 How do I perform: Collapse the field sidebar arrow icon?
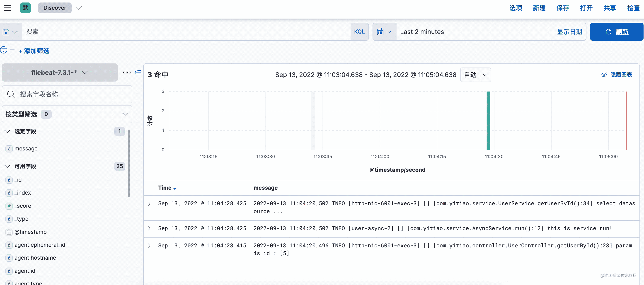tap(138, 72)
